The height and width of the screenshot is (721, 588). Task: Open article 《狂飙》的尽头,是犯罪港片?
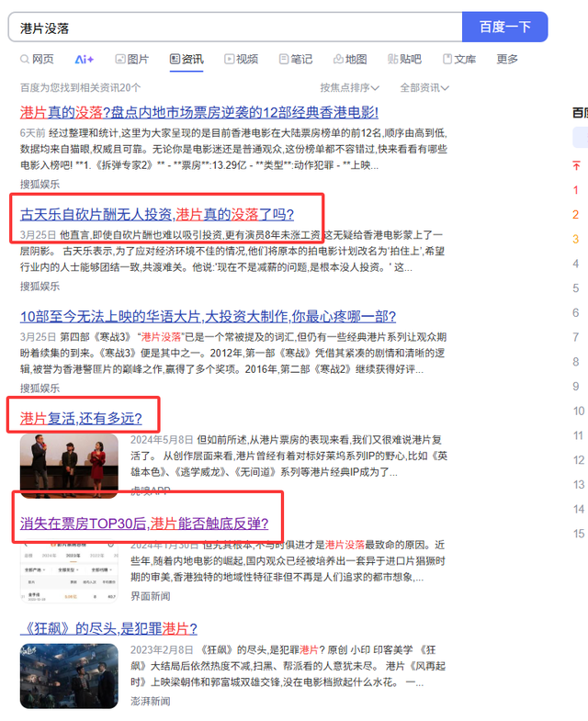coord(108,628)
